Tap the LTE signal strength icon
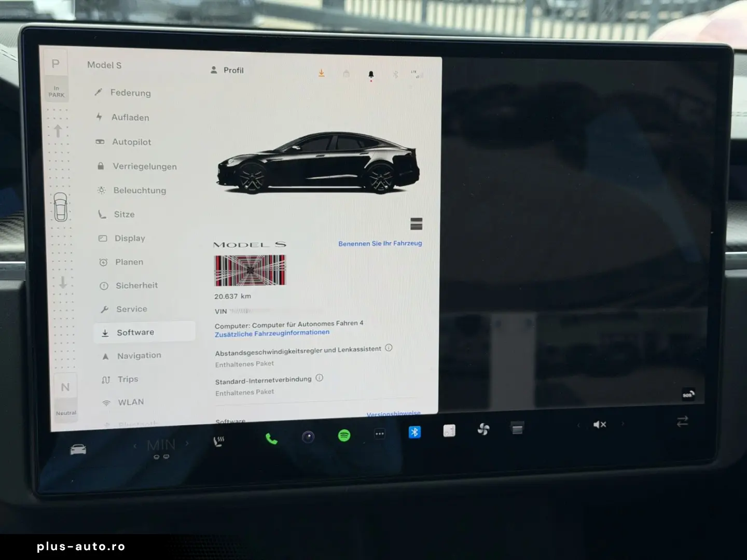 coord(417,74)
